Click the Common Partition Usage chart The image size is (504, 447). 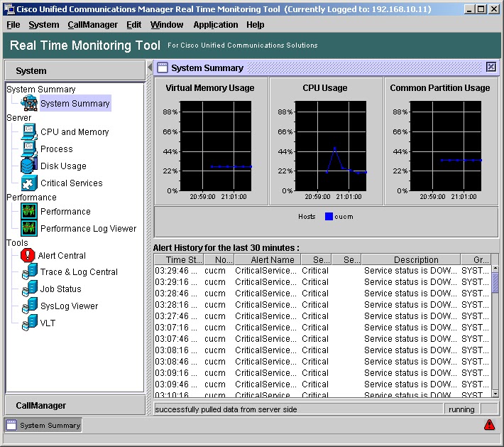pyautogui.click(x=446, y=146)
